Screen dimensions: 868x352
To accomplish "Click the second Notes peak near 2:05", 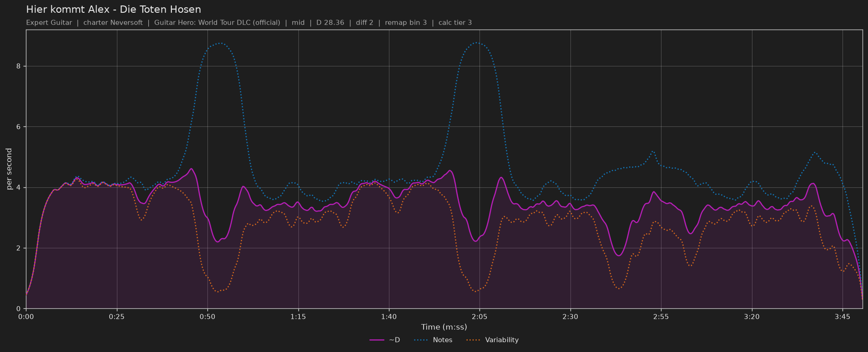I will [x=476, y=43].
